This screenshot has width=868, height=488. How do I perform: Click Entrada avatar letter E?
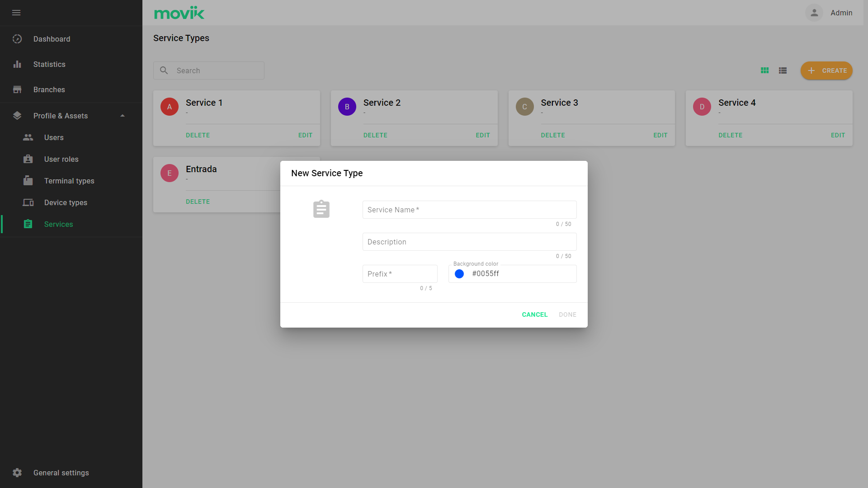click(170, 173)
